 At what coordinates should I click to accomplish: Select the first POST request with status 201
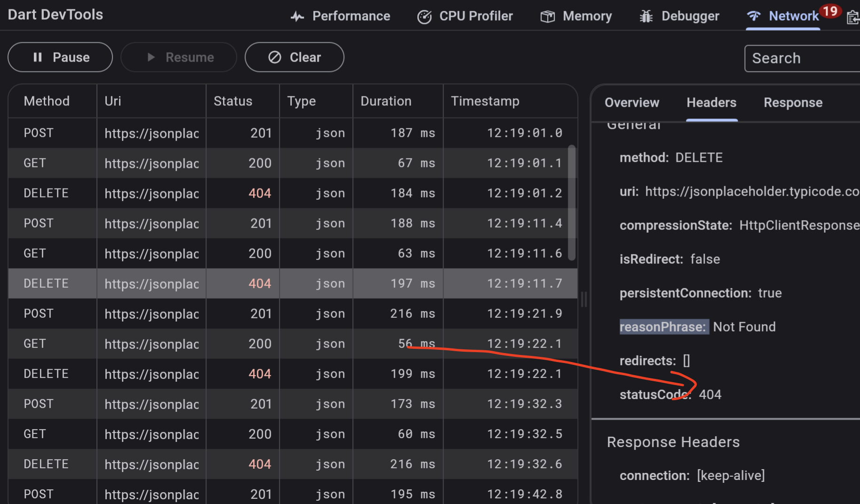[188, 133]
